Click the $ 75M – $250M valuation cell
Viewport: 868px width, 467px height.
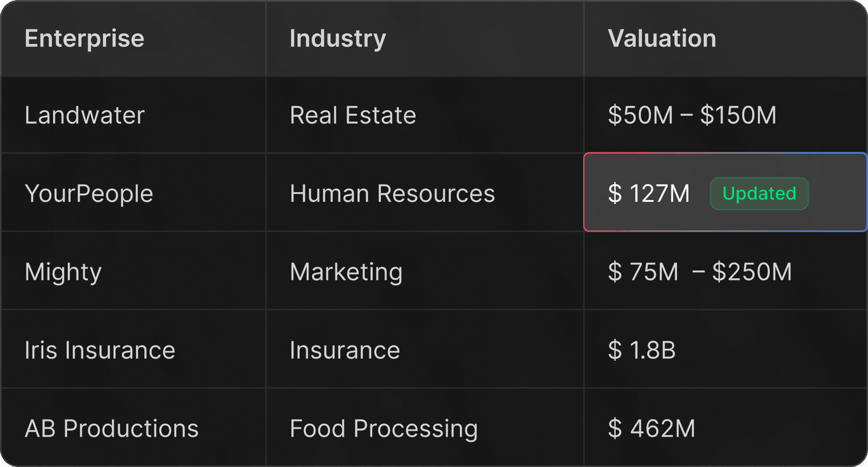700,272
